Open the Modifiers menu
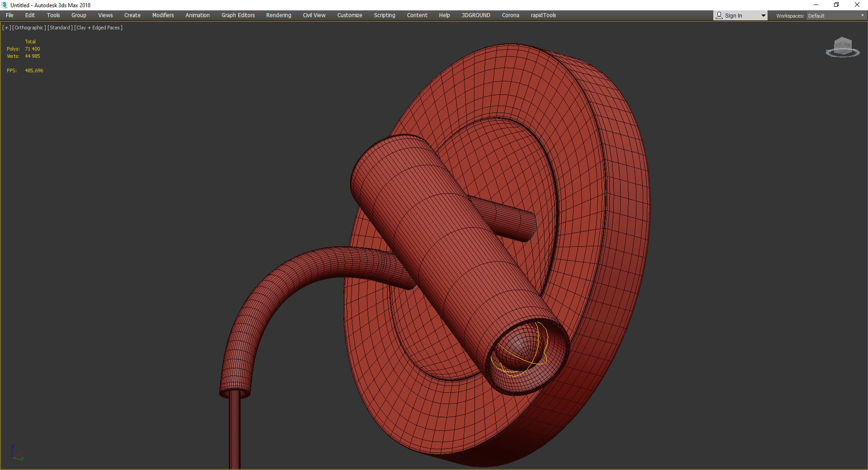The width and height of the screenshot is (868, 470). tap(163, 15)
